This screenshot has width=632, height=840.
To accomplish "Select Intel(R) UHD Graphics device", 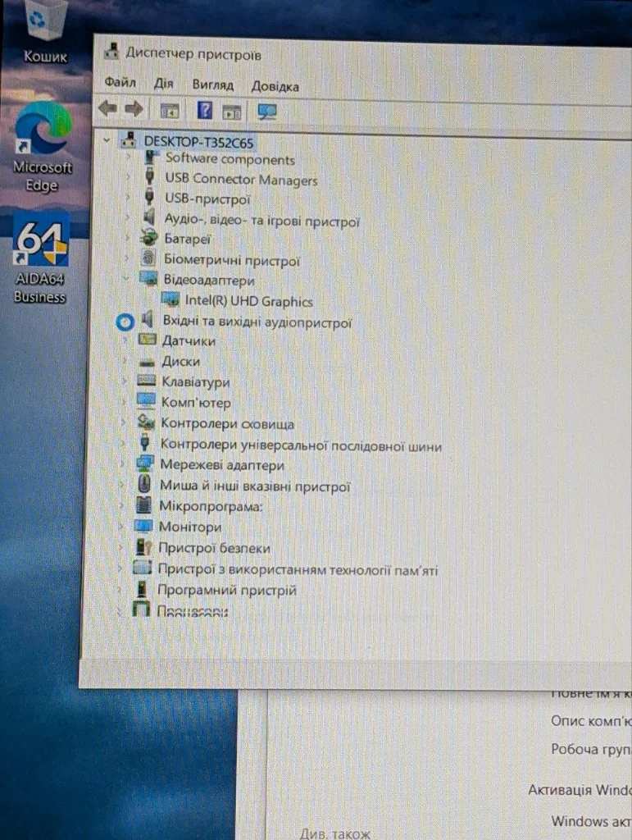I will pos(249,301).
